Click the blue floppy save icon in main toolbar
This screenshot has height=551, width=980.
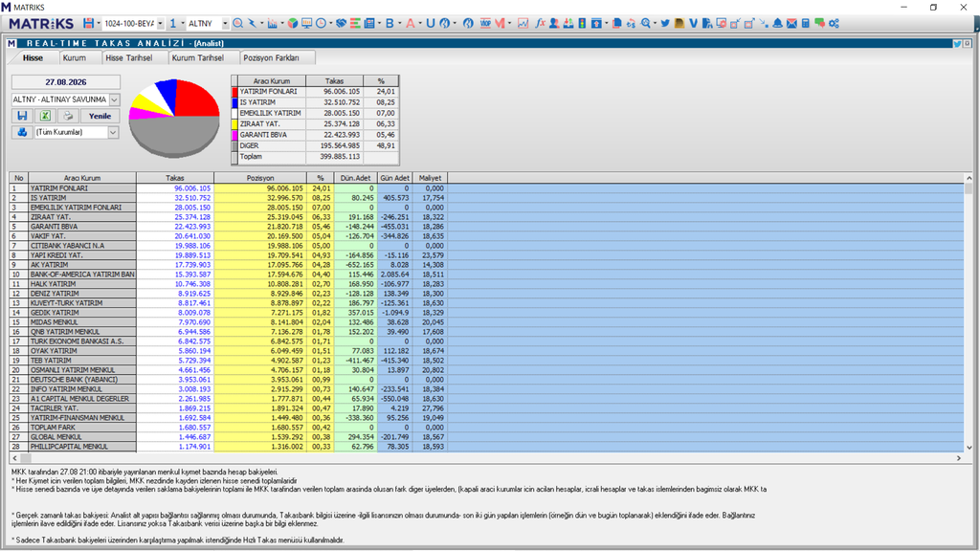pyautogui.click(x=88, y=23)
